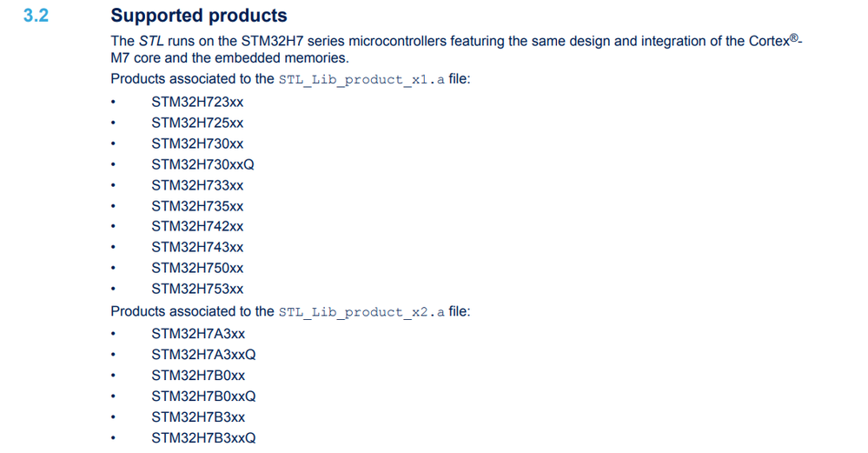This screenshot has width=868, height=453.
Task: Click the STM32H730xx entry
Action: click(197, 143)
